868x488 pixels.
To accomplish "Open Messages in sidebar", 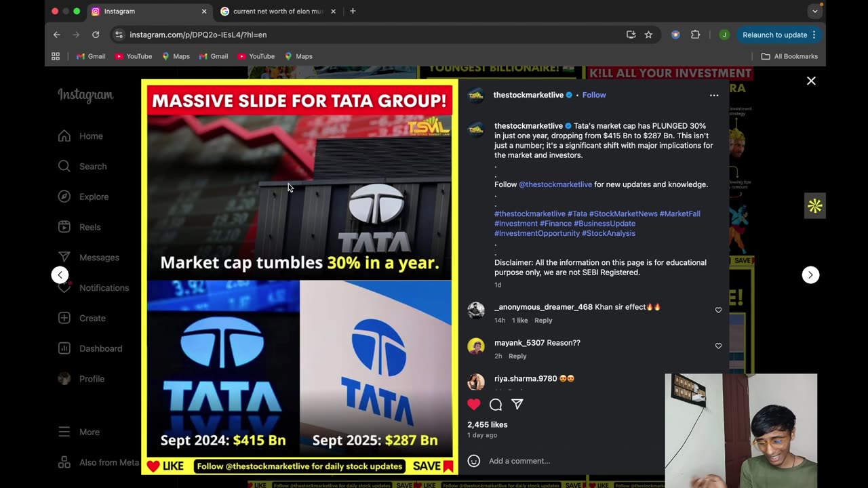I will pyautogui.click(x=88, y=258).
